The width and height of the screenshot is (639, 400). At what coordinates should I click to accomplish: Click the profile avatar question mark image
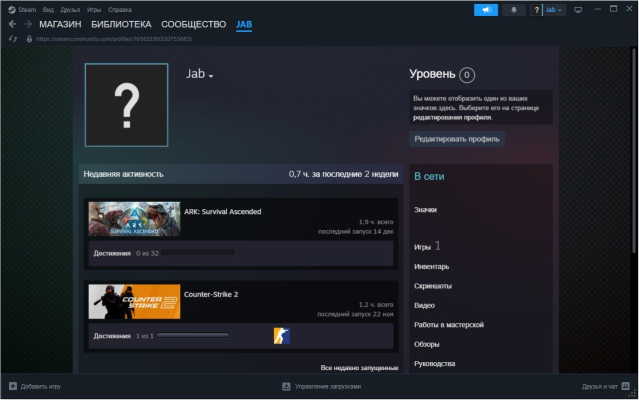pos(127,104)
